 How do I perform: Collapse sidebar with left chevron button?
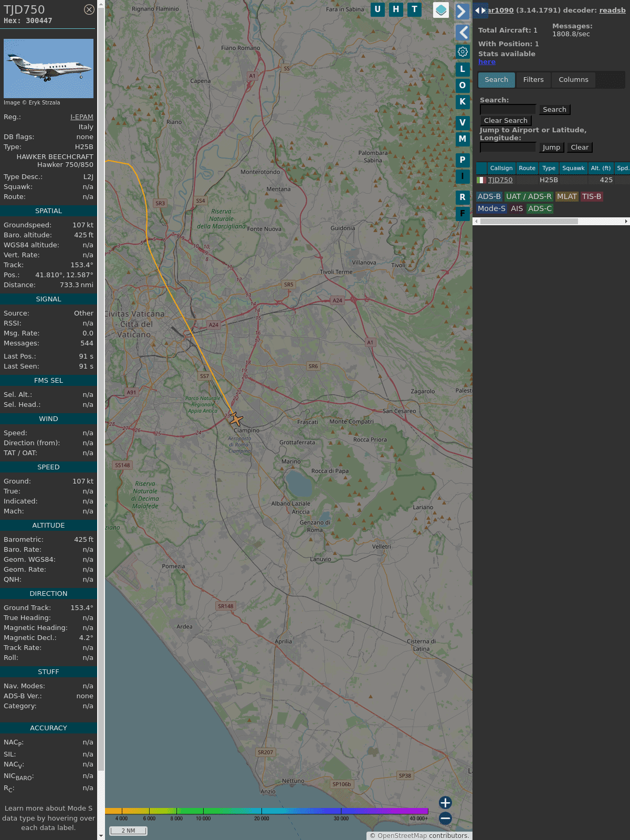[x=462, y=33]
